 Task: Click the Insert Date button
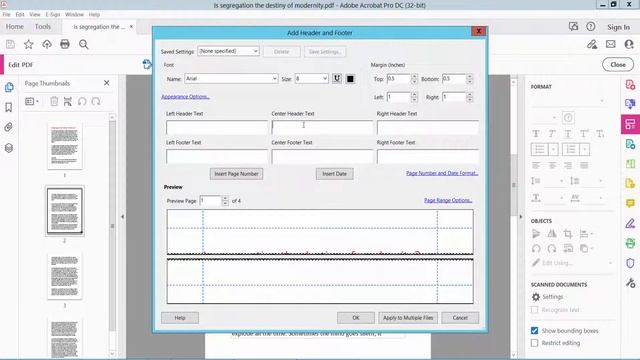tap(334, 174)
